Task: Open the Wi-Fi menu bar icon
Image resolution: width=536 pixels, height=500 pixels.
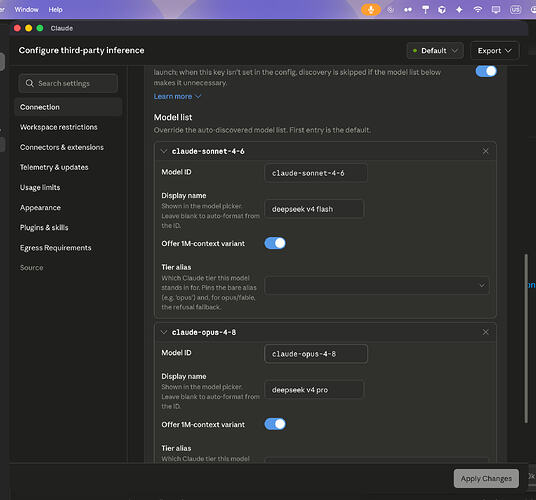Action: (478, 10)
